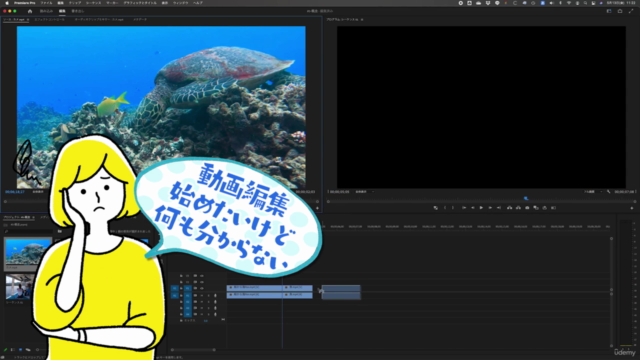Toggle V1 track targeting
640x360 pixels.
point(188,288)
